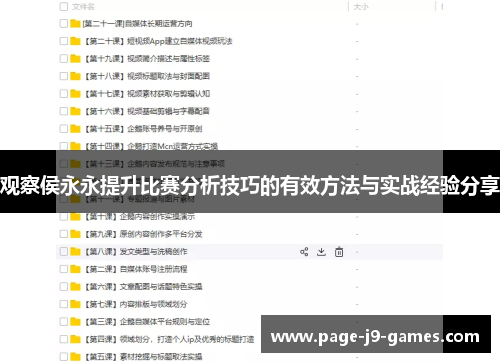Click the folder icon of 第五课 素材挖掘
Screen dimensions: 500x362
click(x=75, y=357)
